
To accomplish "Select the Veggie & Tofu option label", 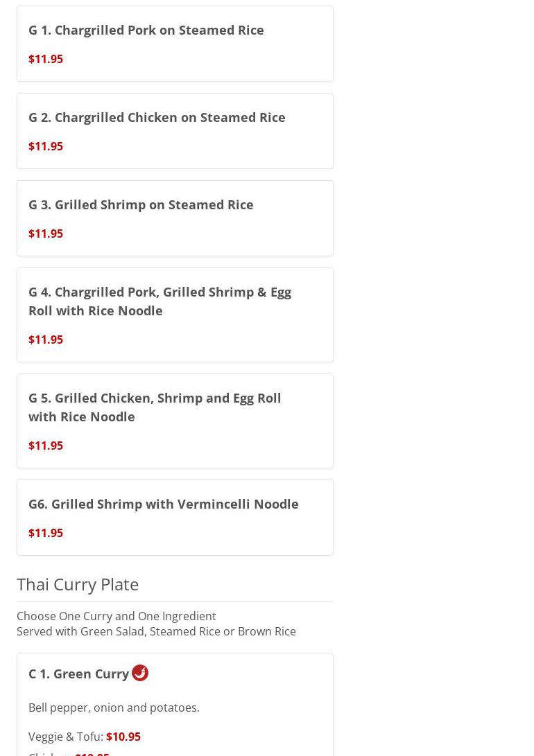I will pos(65,737).
